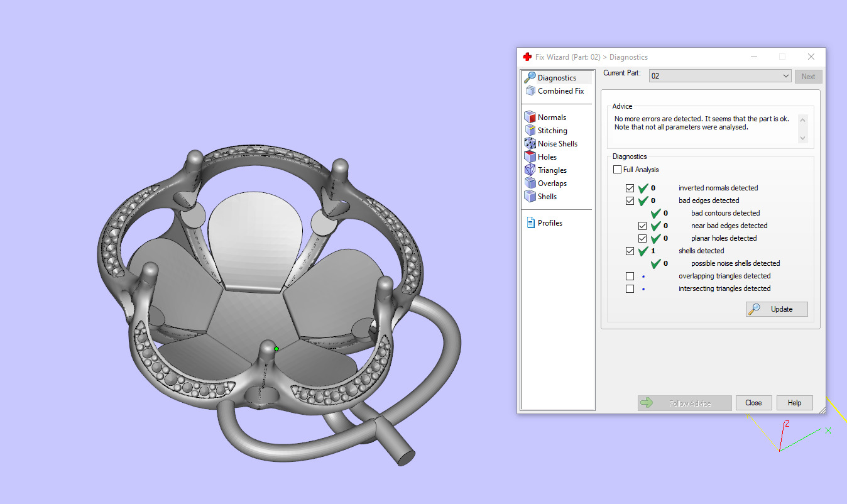
Task: Toggle near bad edges detected checkbox
Action: tap(642, 226)
